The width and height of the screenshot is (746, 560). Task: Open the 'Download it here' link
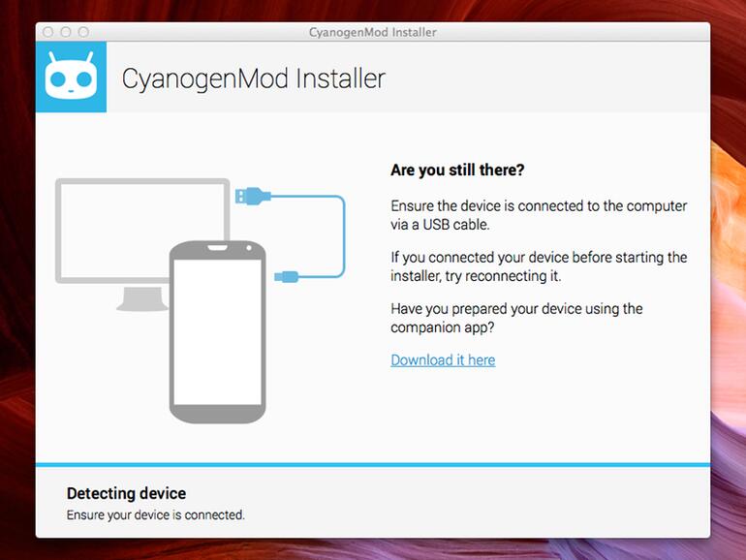pyautogui.click(x=443, y=360)
